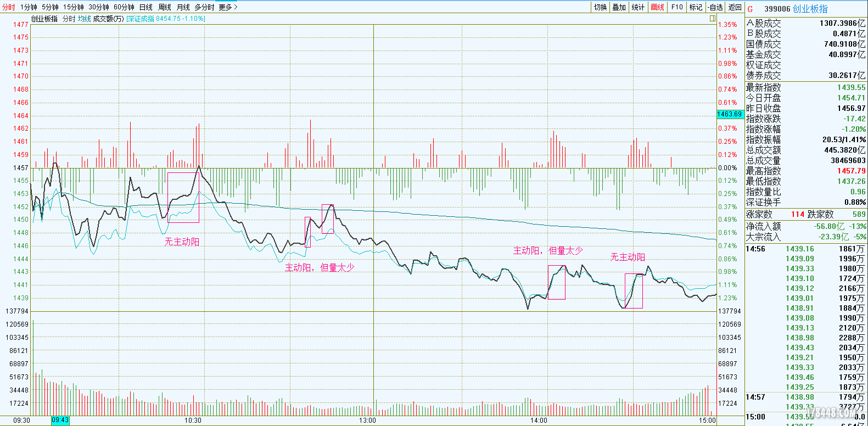Click the A股成交 1307.3986亿 row
This screenshot has height=426, width=868.
(x=806, y=23)
